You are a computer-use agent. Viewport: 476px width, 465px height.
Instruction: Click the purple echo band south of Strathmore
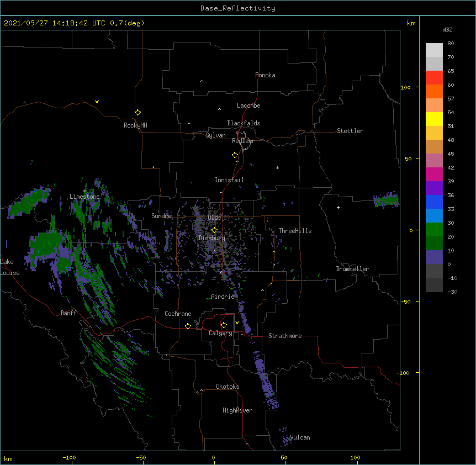pos(266,381)
